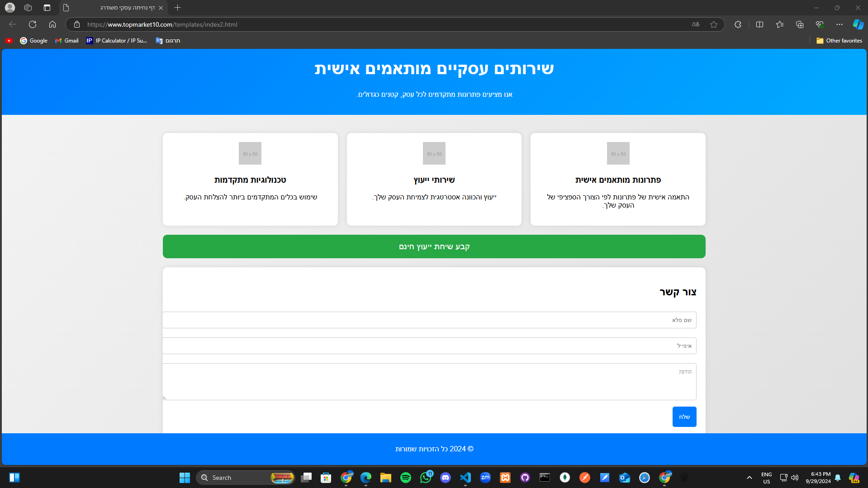Open the translate page icon in address bar
Viewport: 868px width, 488px height.
tap(696, 24)
